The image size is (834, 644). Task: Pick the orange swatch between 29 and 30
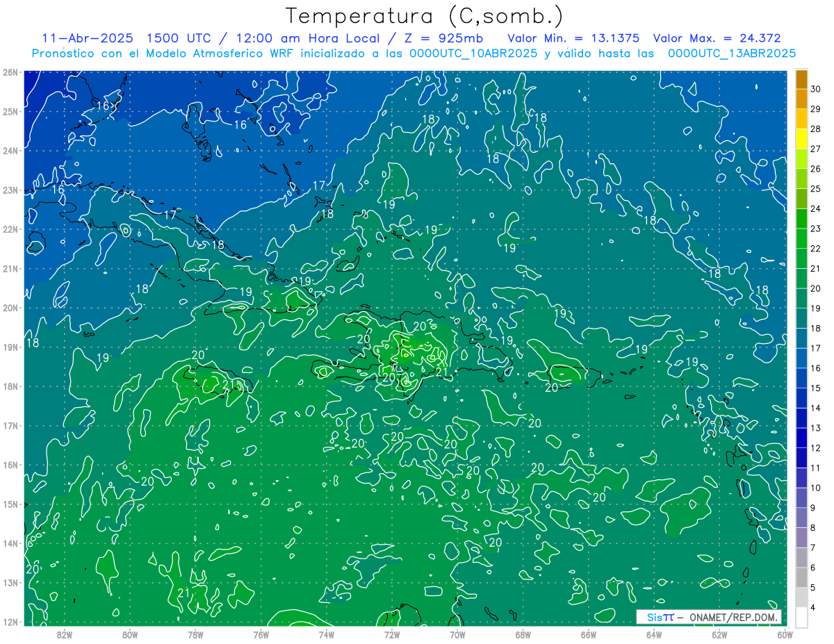pyautogui.click(x=801, y=100)
